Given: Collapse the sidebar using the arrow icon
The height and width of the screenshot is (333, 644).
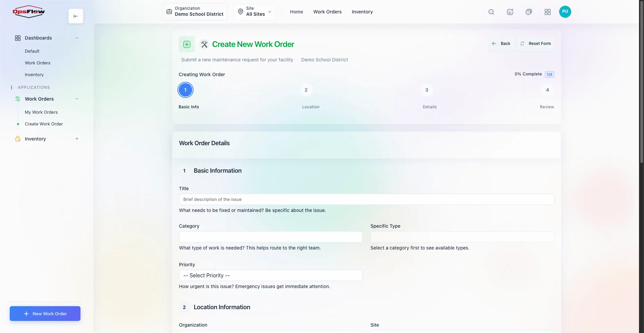Looking at the screenshot, I should [x=75, y=16].
